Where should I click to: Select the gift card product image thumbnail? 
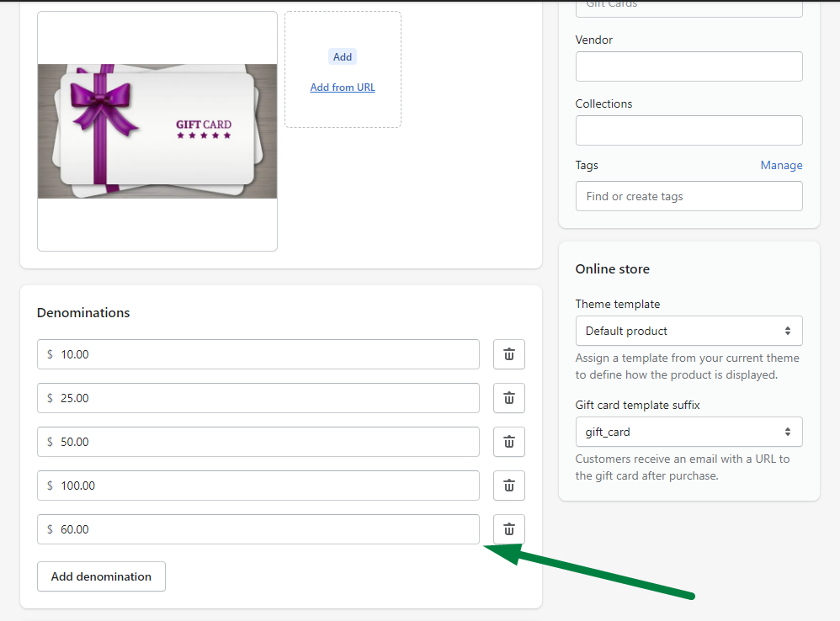157,131
